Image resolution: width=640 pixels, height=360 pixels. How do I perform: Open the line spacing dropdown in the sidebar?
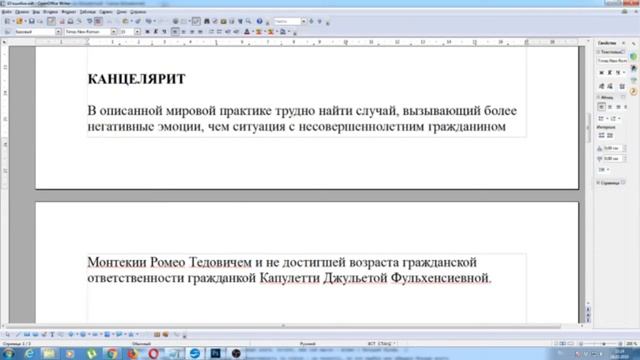tap(603, 169)
